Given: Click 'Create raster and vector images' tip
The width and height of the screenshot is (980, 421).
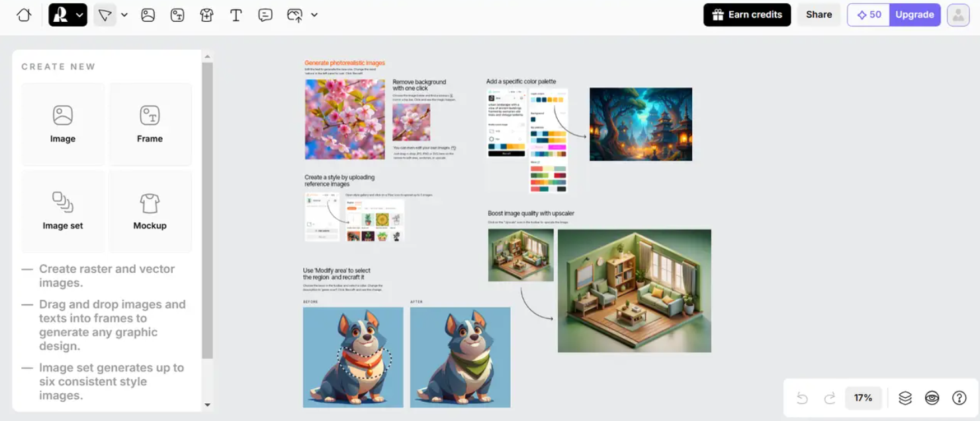Looking at the screenshot, I should pyautogui.click(x=107, y=276).
